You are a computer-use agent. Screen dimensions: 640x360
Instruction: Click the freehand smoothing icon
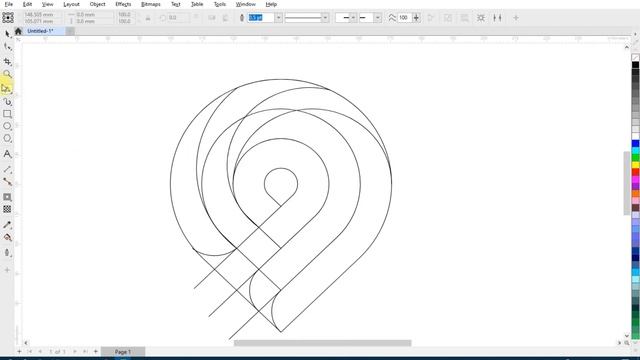click(392, 18)
